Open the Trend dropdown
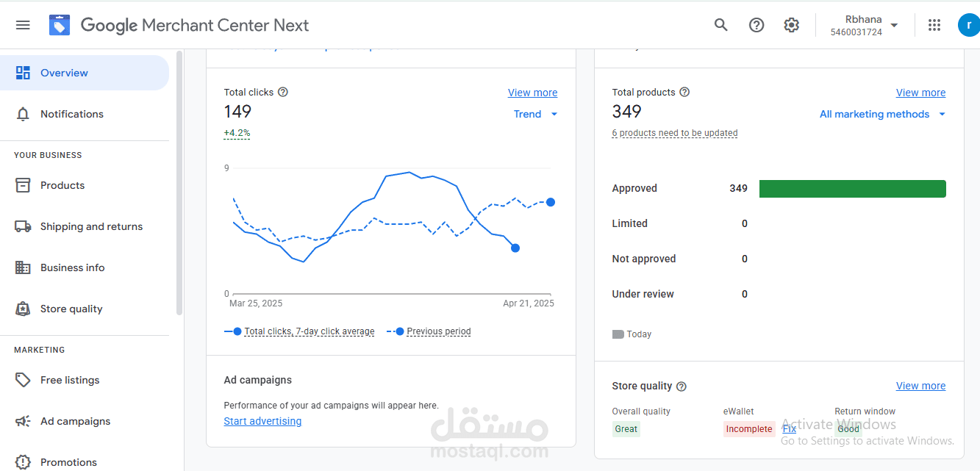The image size is (980, 471). pos(536,114)
